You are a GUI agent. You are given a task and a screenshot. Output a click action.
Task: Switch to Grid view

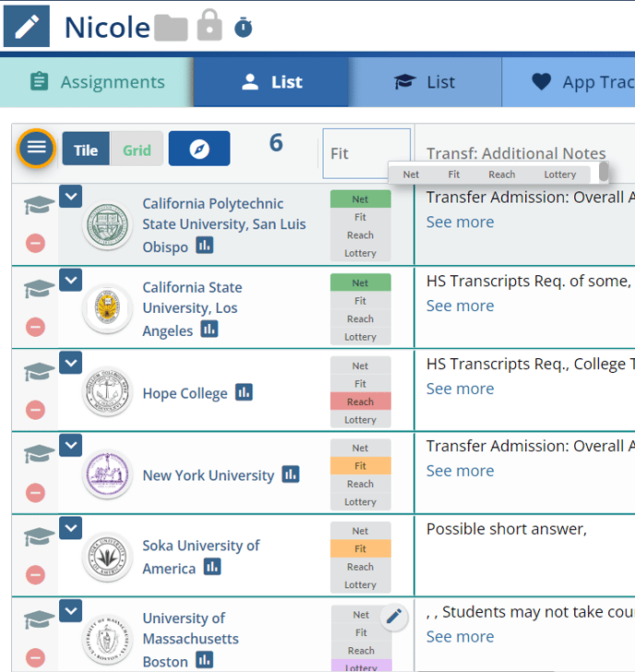(137, 149)
